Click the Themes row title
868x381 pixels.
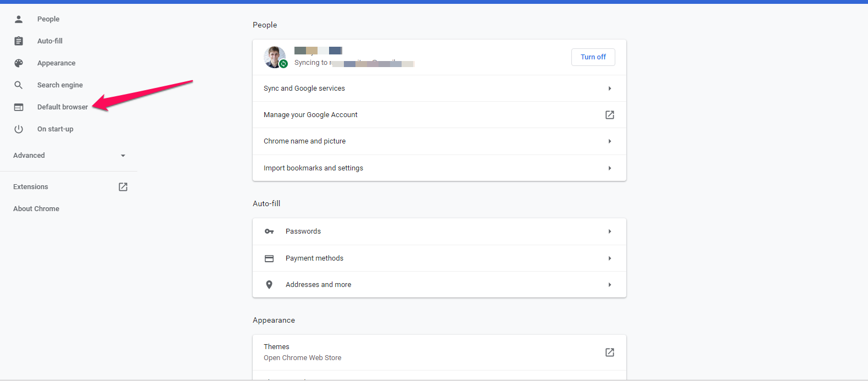click(276, 347)
